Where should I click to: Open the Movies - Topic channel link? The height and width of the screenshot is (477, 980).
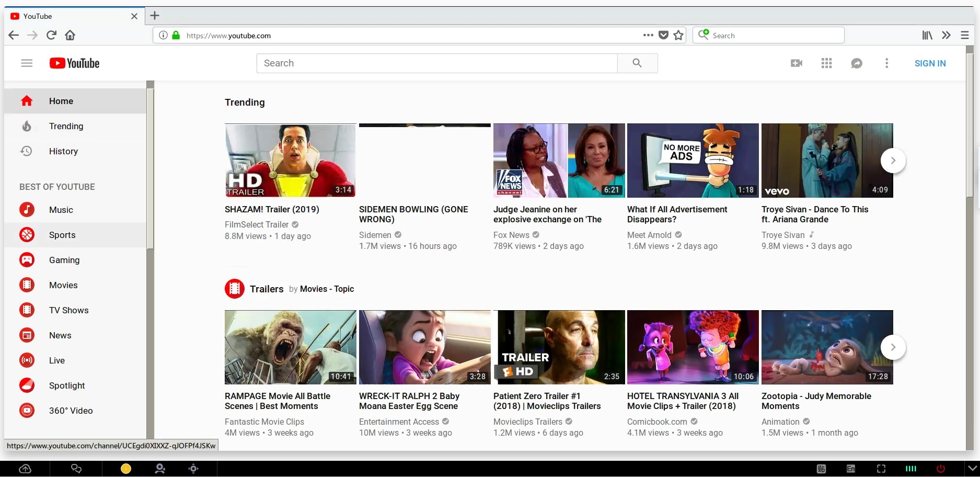(x=327, y=289)
